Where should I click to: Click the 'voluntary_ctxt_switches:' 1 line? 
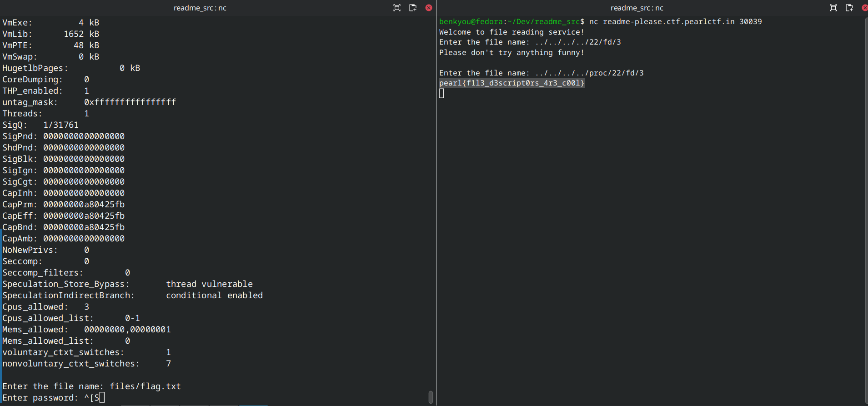(86, 352)
